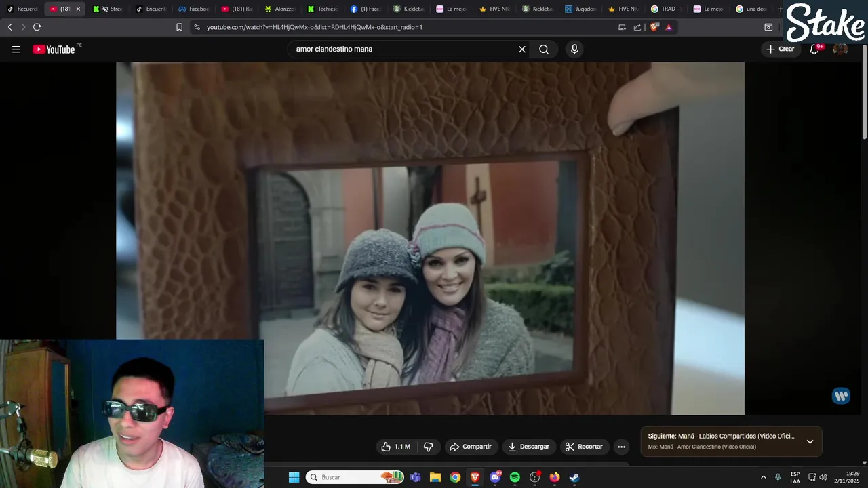This screenshot has height=488, width=868.
Task: Switch to Brave browser taskbar icon
Action: coord(475,477)
